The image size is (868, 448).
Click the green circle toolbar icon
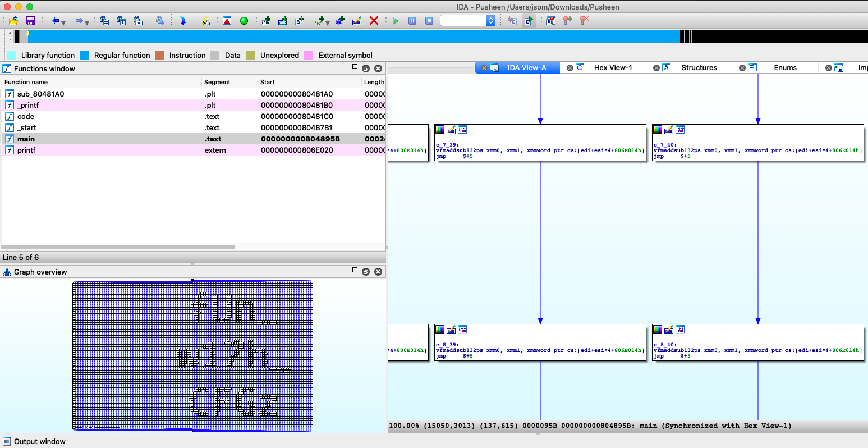(244, 21)
